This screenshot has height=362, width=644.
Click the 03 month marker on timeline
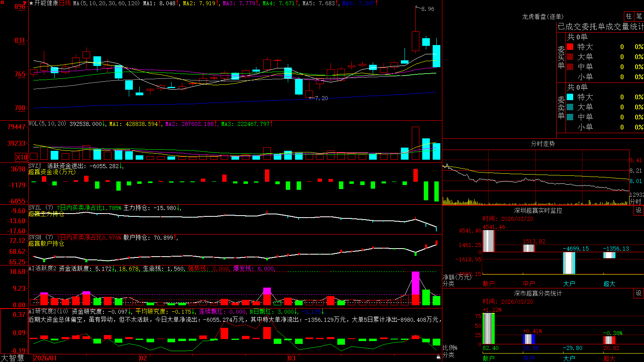coord(292,358)
